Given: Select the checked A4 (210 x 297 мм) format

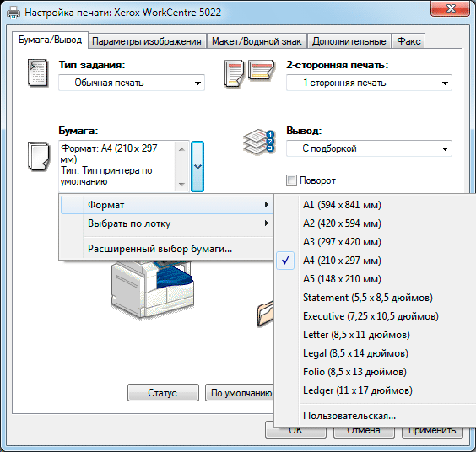Looking at the screenshot, I should 376,261.
